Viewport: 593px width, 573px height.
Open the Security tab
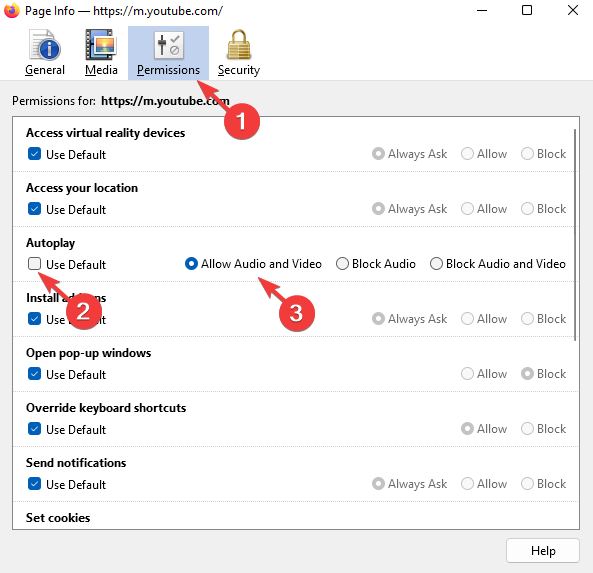239,53
